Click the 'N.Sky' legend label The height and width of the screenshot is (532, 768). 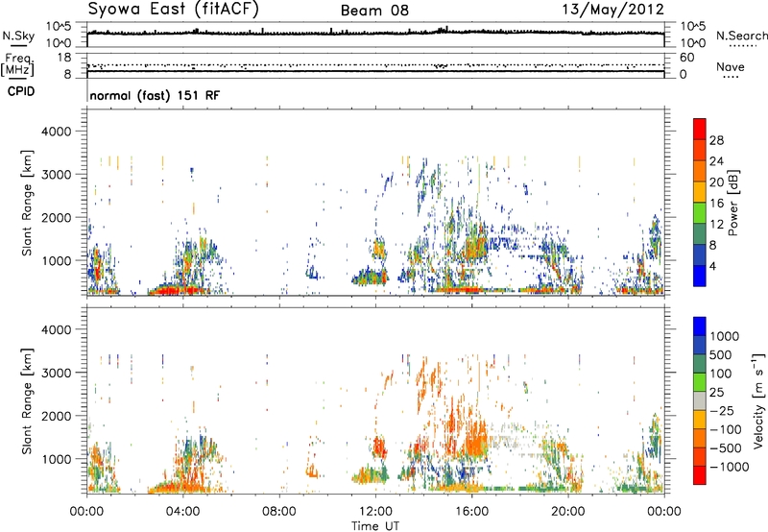18,36
